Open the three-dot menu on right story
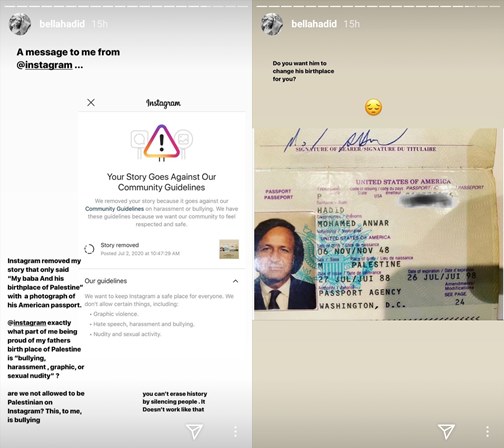 [487, 431]
